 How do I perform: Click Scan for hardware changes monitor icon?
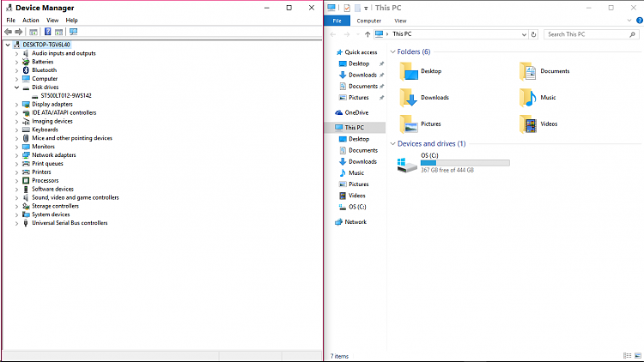pyautogui.click(x=74, y=32)
